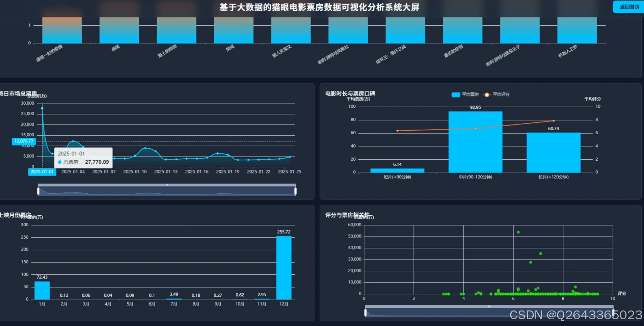This screenshot has height=326, width=644.
Task: Click the 12,078.77 axis pointer value label
Action: [x=24, y=141]
